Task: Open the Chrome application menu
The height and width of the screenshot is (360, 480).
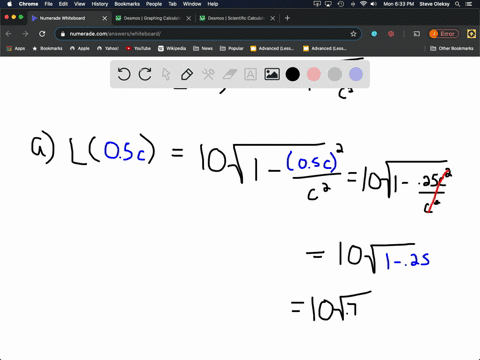Action: (28, 4)
